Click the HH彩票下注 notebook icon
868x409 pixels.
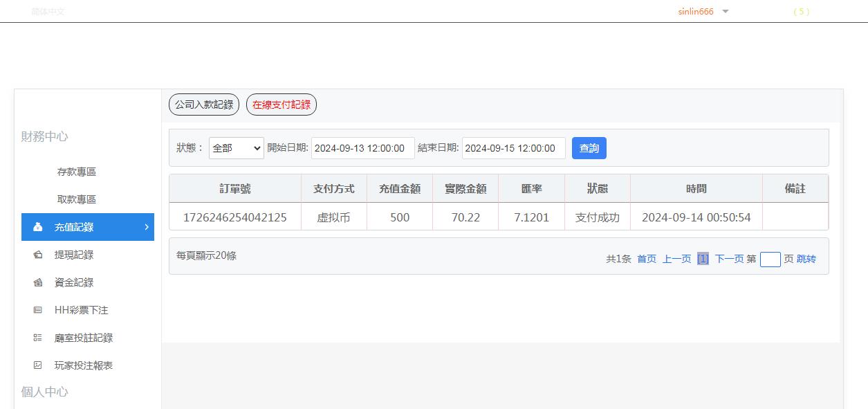pyautogui.click(x=37, y=309)
